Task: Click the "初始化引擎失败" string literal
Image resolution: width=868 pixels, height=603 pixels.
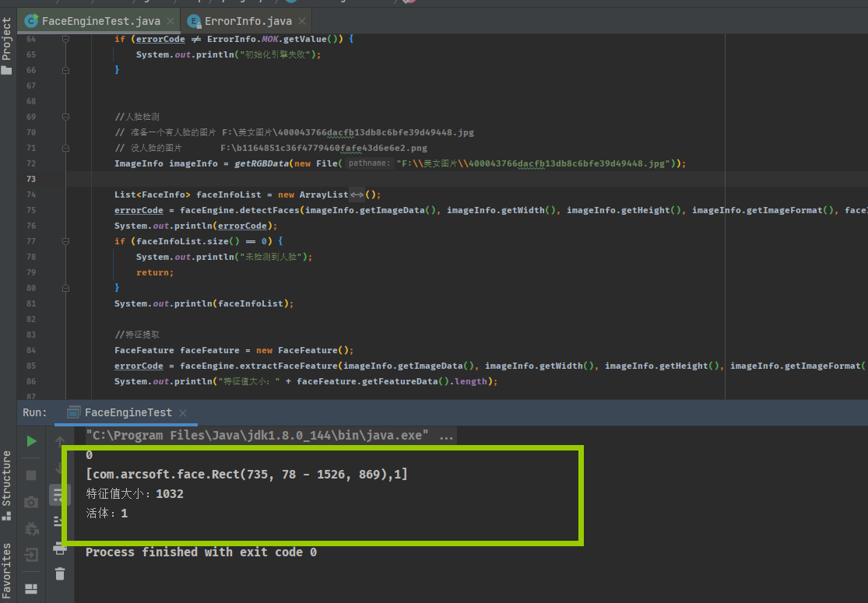Action: 276,54
